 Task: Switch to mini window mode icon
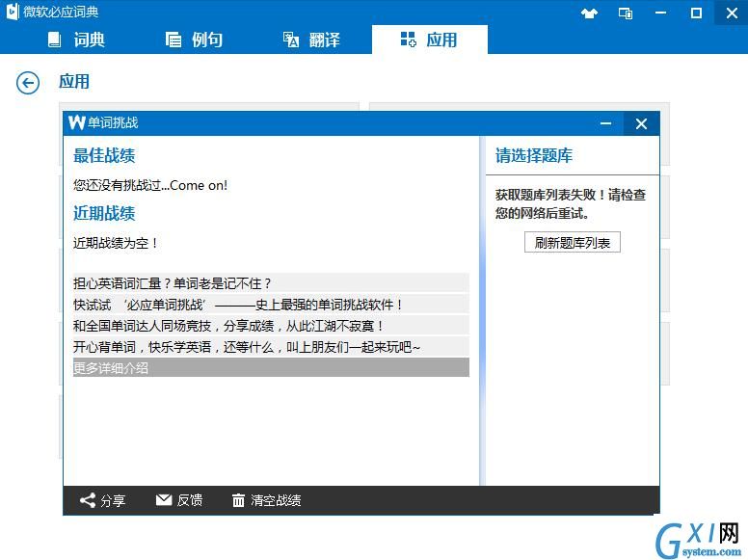point(626,13)
